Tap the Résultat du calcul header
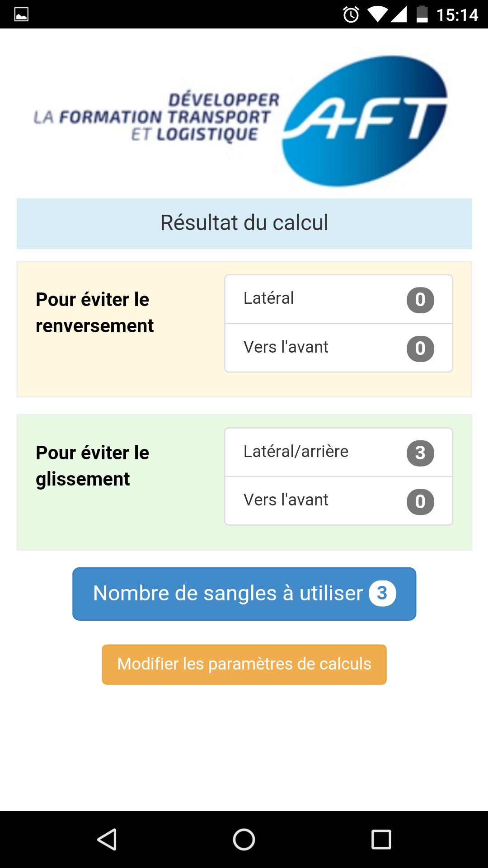The width and height of the screenshot is (488, 868). (244, 223)
